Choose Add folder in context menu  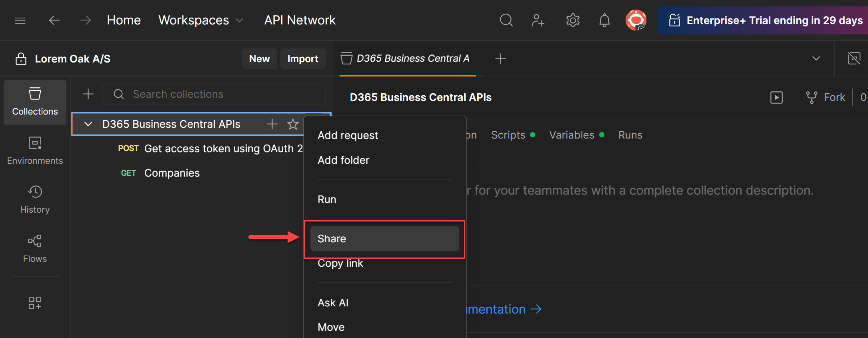(385, 160)
